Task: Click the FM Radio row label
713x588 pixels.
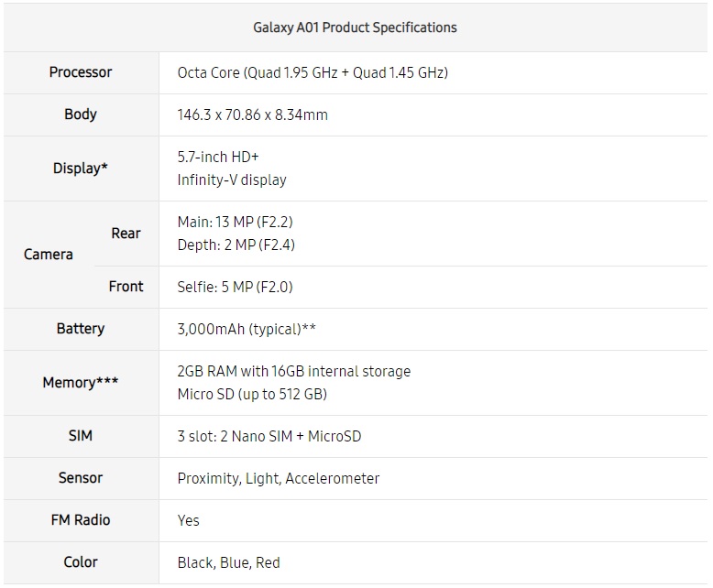Action: (x=81, y=520)
